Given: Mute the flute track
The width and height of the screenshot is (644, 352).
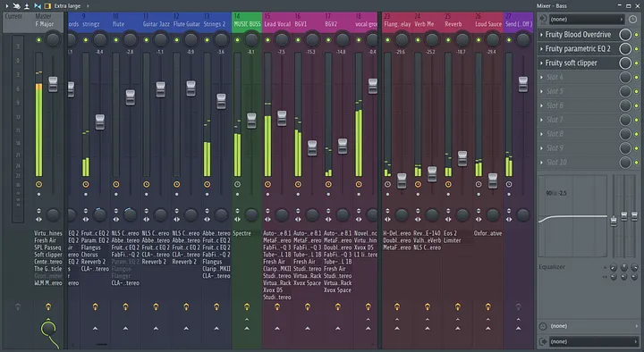Looking at the screenshot, I should (x=115, y=40).
